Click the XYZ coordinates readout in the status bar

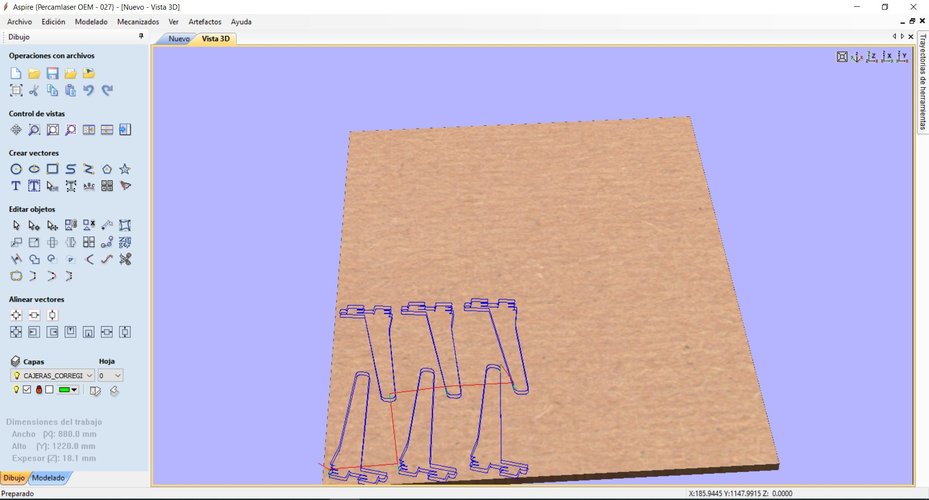coord(740,493)
